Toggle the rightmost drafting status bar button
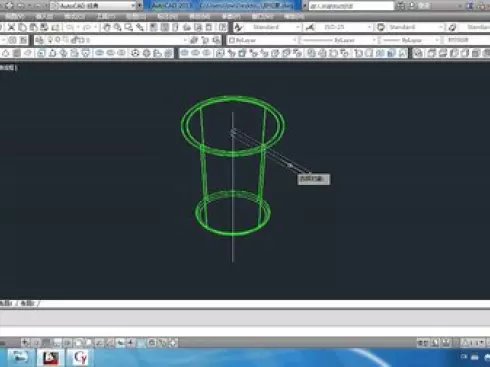Screen dimensions: 490x367 173,342
